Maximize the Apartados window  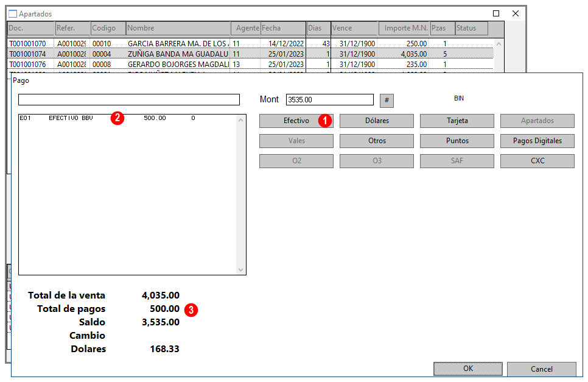(495, 13)
